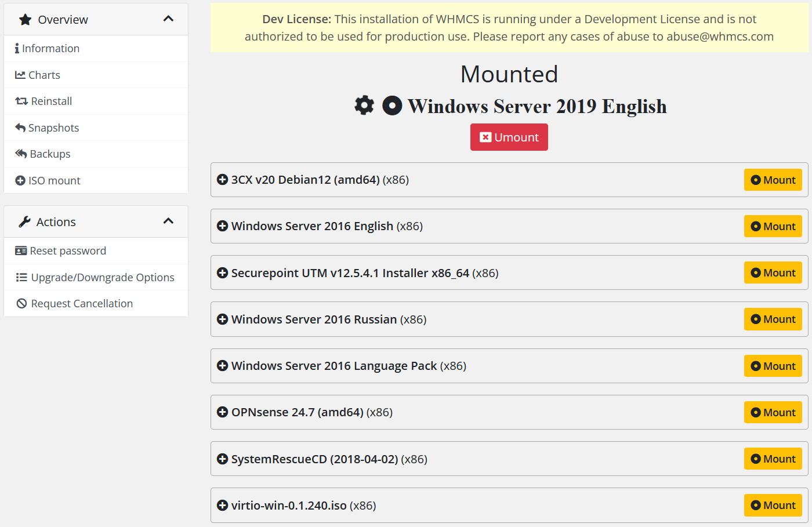Click the wrench icon beside Actions
Screen dimensions: 812x527
pos(24,222)
